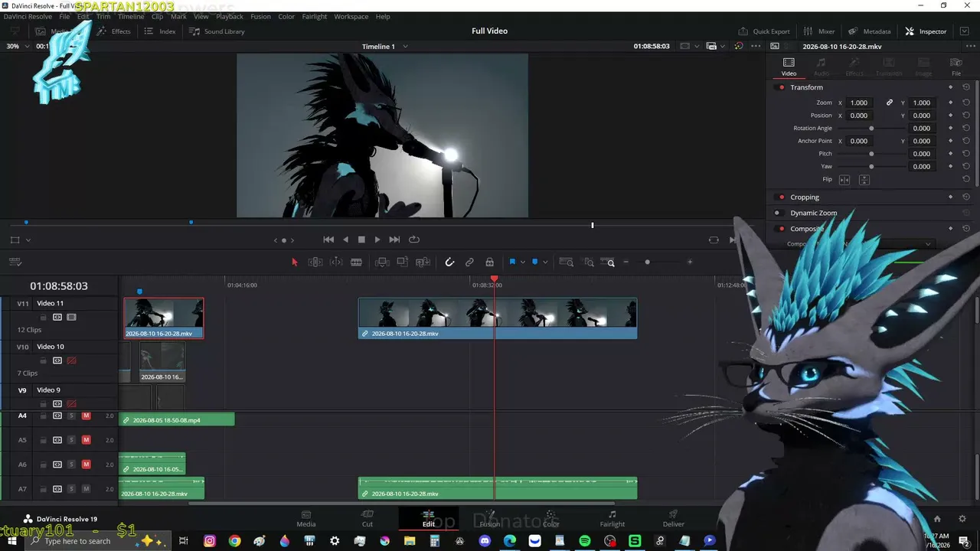
Task: Play the timeline forward
Action: (377, 240)
